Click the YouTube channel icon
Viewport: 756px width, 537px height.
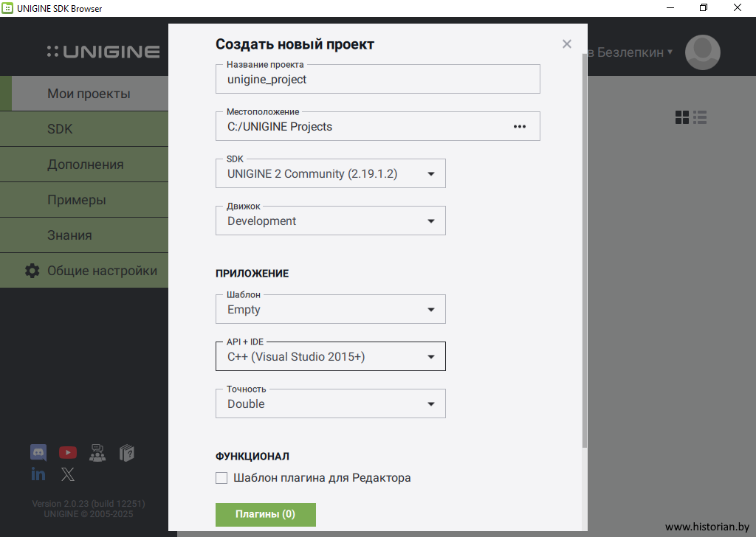[x=68, y=452]
